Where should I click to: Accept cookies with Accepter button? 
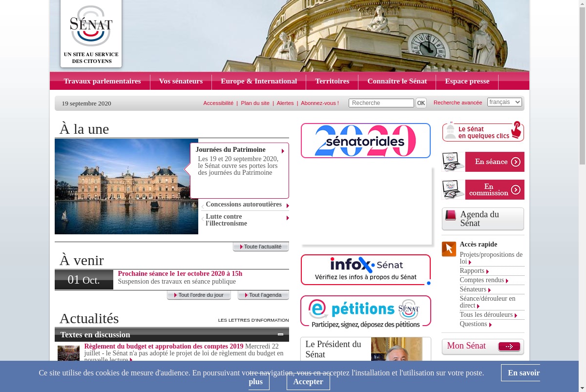tap(308, 382)
